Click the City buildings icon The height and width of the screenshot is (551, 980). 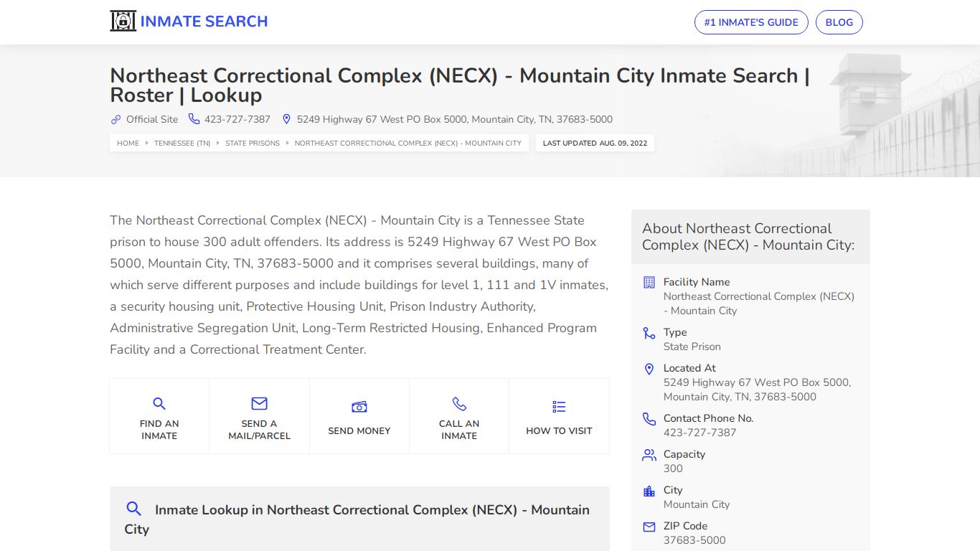pos(649,491)
